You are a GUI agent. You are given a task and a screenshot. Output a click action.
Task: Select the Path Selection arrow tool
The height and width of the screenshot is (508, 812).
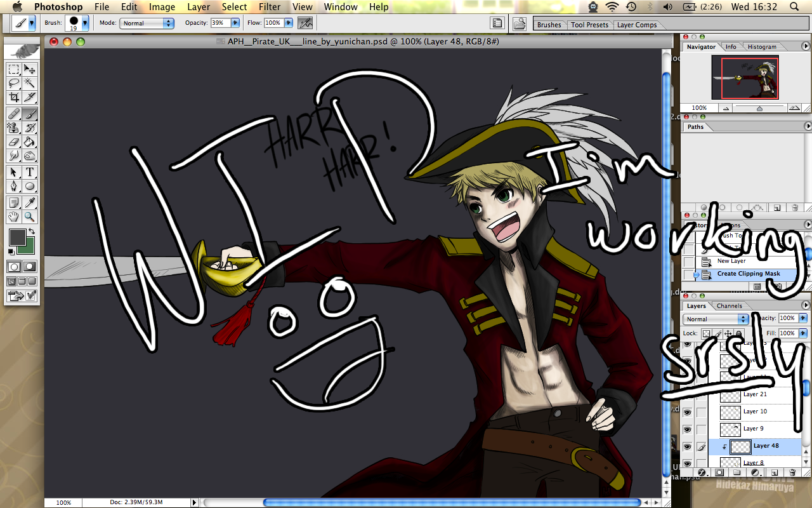click(x=14, y=172)
